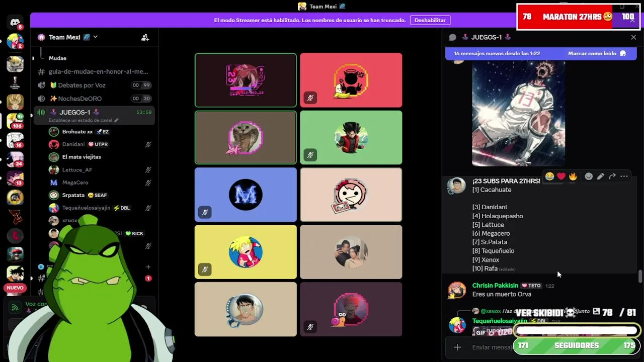Screen dimensions: 644x362
Task: Open server icon with badge 13
Action: (15, 178)
